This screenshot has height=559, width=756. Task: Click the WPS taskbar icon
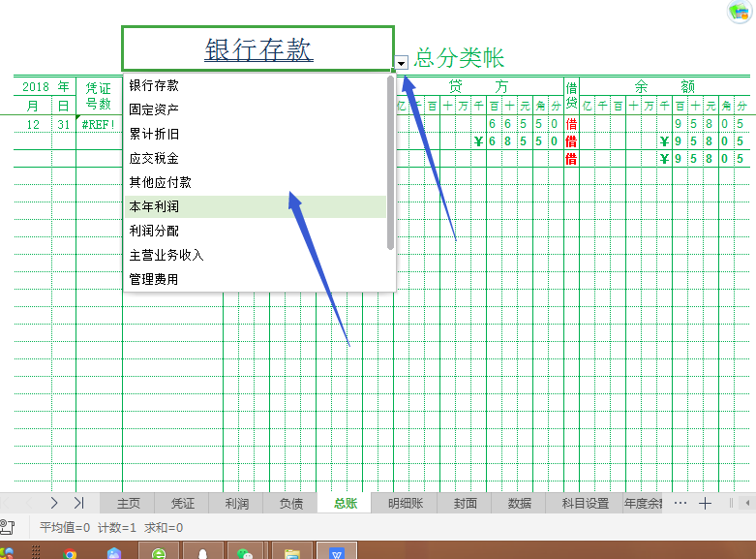coord(337,552)
